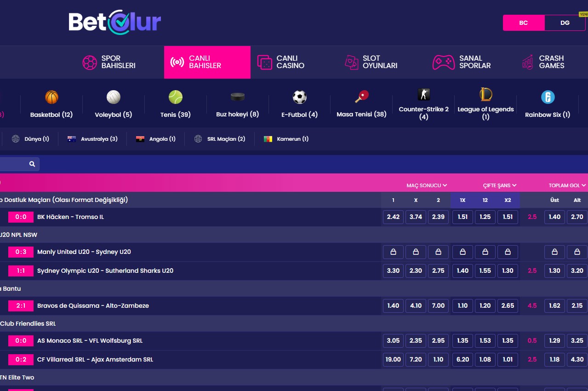Click the Canlı Casino dice icon

click(265, 62)
